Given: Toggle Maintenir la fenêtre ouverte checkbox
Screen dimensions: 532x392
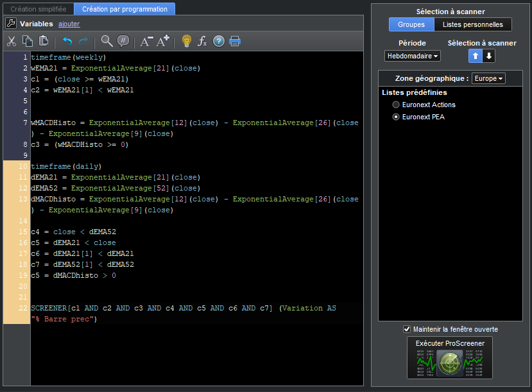Looking at the screenshot, I should [407, 329].
